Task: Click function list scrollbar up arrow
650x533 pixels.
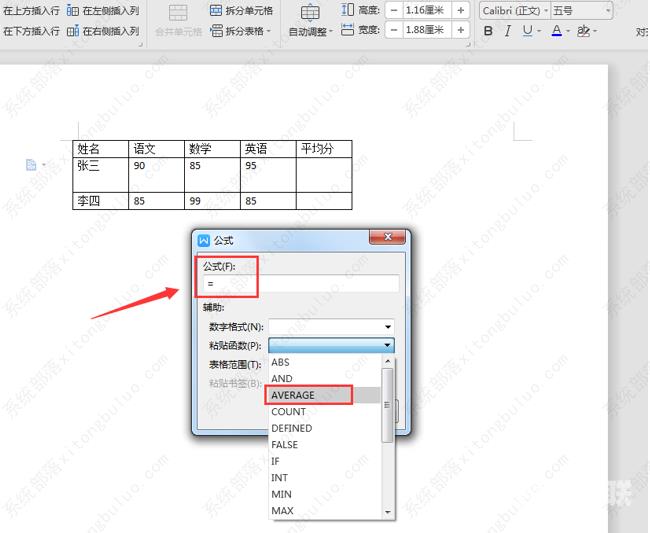Action: coord(388,361)
